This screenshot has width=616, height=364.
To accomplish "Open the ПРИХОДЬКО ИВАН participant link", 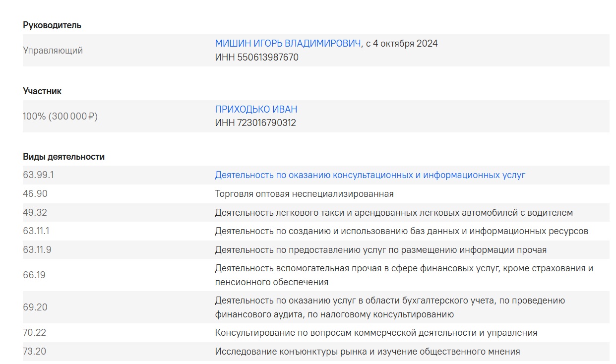I will click(256, 110).
